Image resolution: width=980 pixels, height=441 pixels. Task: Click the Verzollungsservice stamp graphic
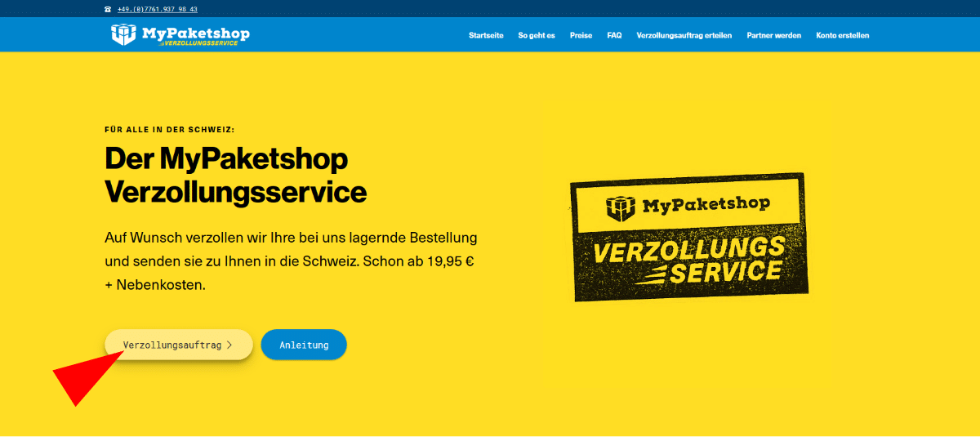point(688,237)
